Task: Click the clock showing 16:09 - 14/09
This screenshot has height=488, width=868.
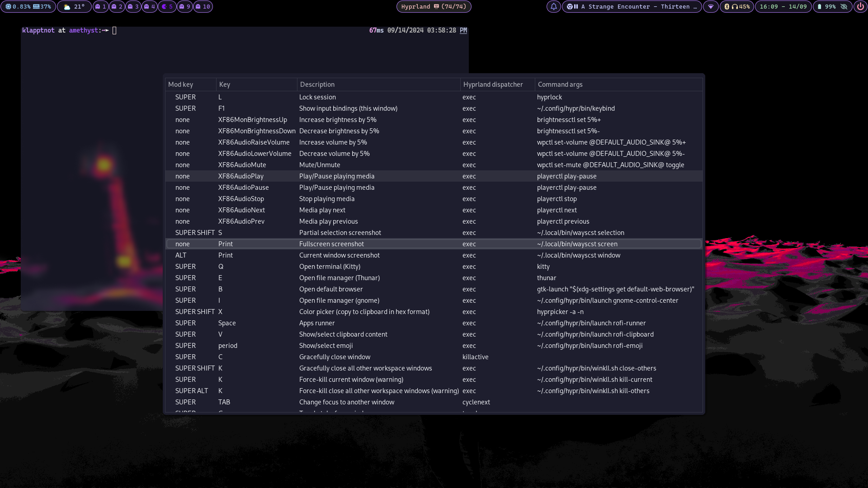Action: 783,7
